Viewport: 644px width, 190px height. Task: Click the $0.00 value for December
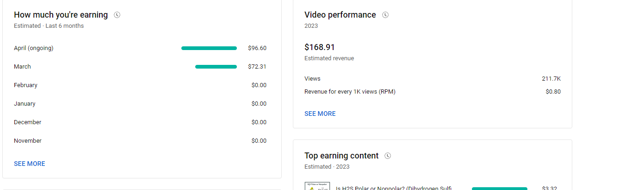point(259,122)
